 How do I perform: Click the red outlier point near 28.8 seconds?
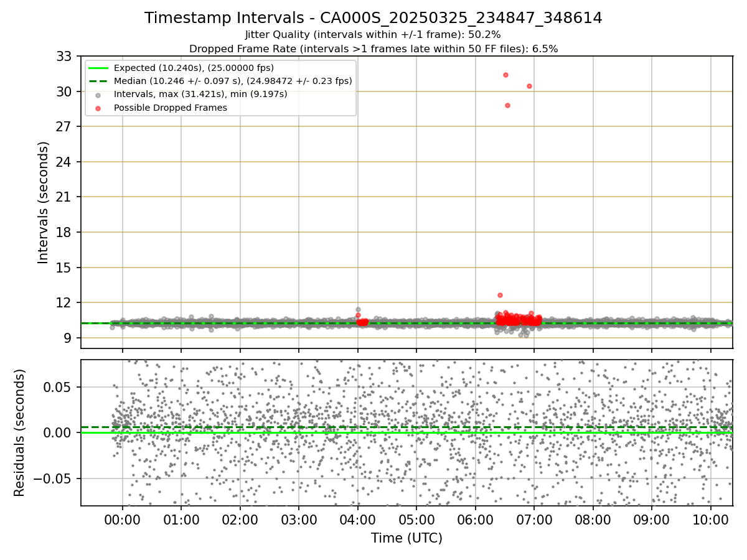[x=507, y=105]
